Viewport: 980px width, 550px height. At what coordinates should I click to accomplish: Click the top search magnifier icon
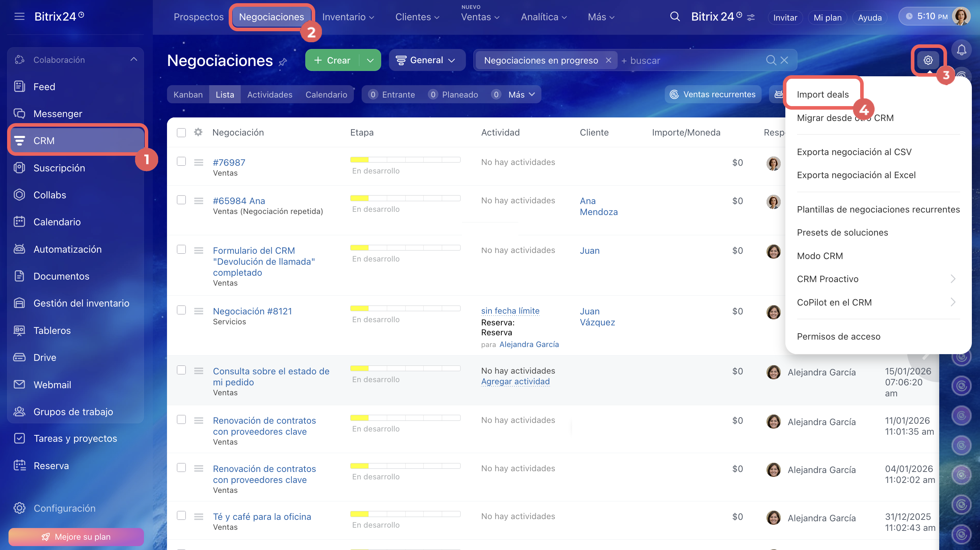coord(674,17)
